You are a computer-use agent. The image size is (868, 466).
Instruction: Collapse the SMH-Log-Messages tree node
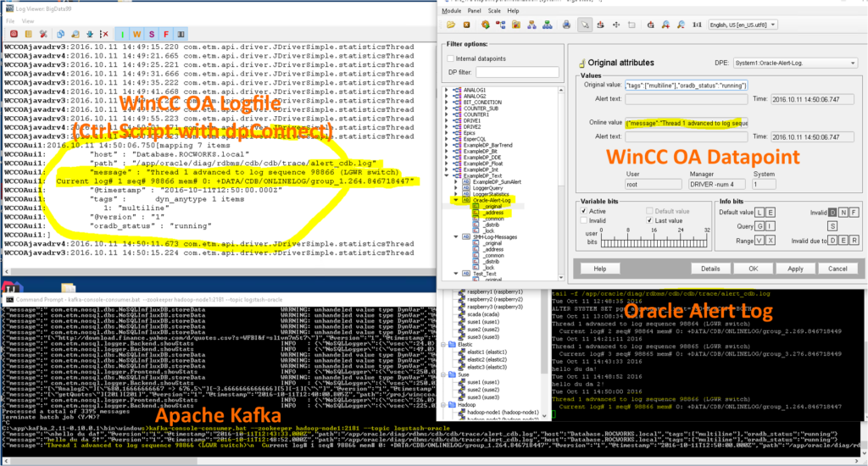click(x=455, y=237)
